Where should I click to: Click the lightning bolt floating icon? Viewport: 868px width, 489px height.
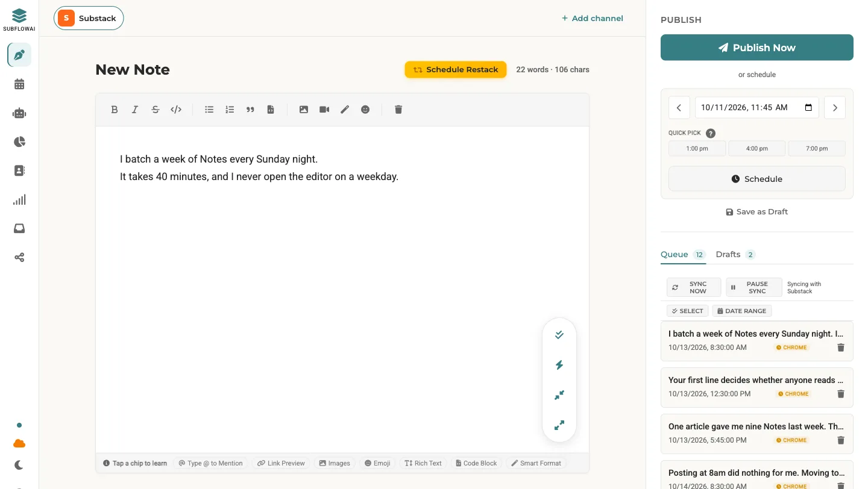[x=559, y=365]
